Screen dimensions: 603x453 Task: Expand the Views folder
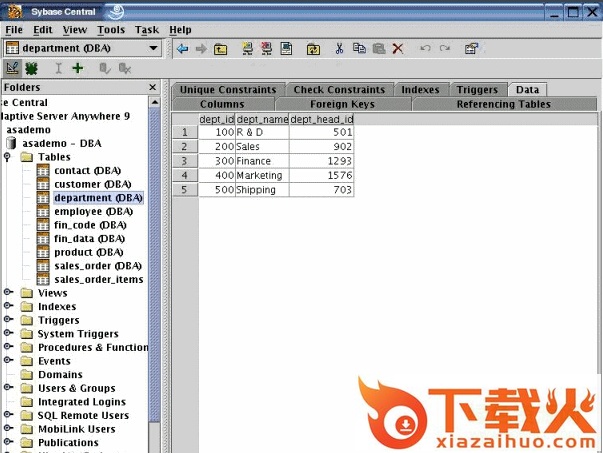pos(8,292)
